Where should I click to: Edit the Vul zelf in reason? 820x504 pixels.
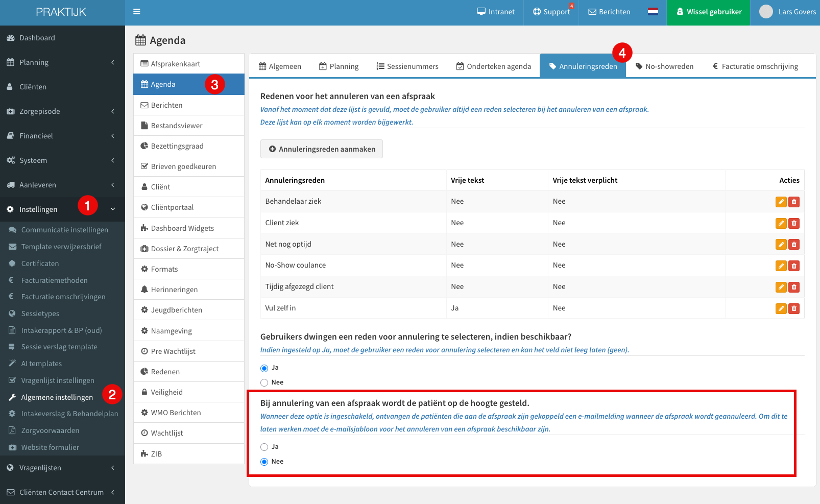(x=781, y=308)
